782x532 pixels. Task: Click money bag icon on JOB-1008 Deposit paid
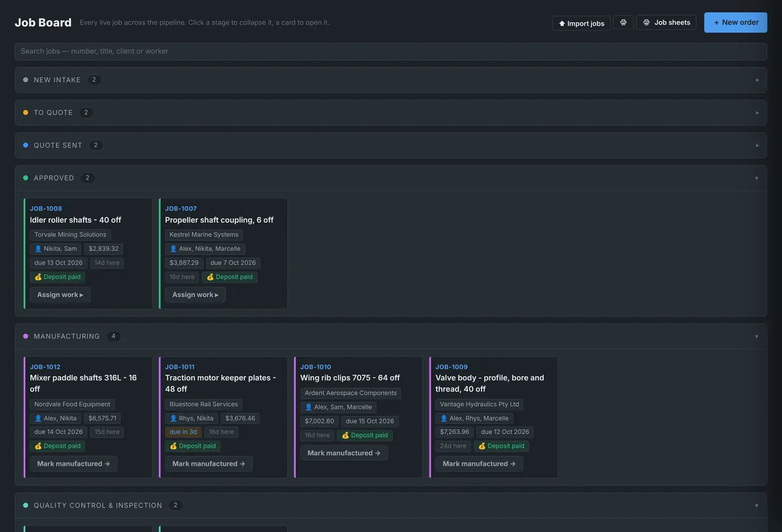tap(38, 277)
